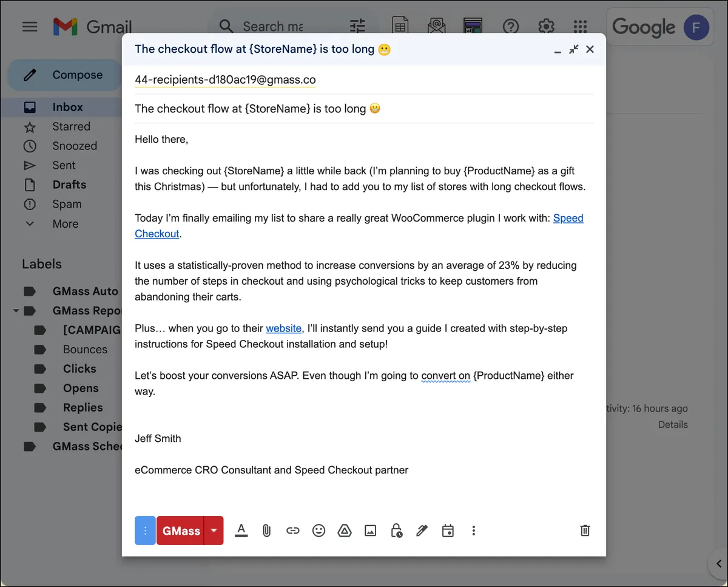
Task: Toggle confidential mode lock icon
Action: [x=396, y=531]
